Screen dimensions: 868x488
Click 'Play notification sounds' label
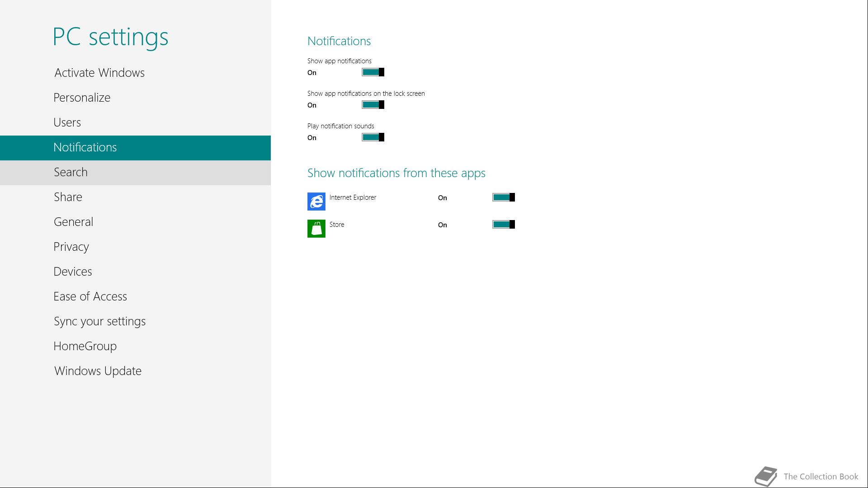pos(341,126)
